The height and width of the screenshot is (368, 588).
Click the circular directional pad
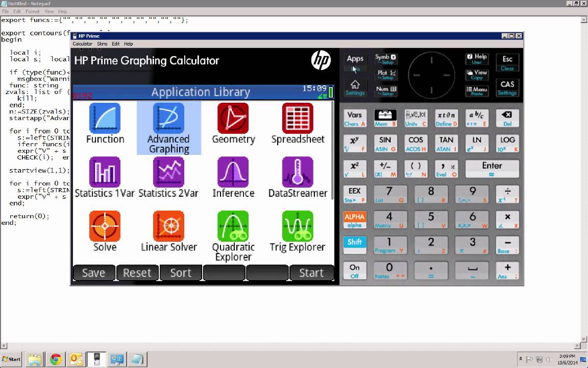(431, 75)
